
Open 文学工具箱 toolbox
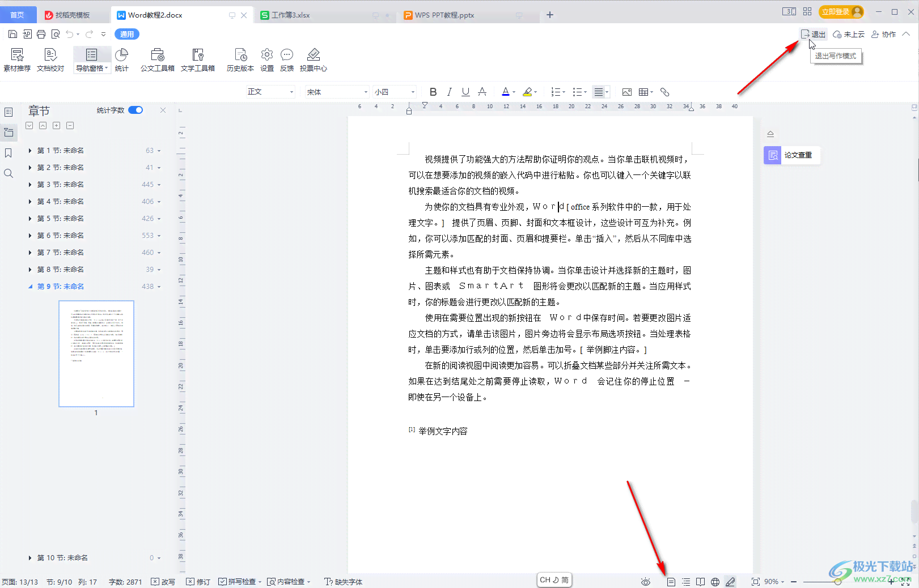coord(198,60)
